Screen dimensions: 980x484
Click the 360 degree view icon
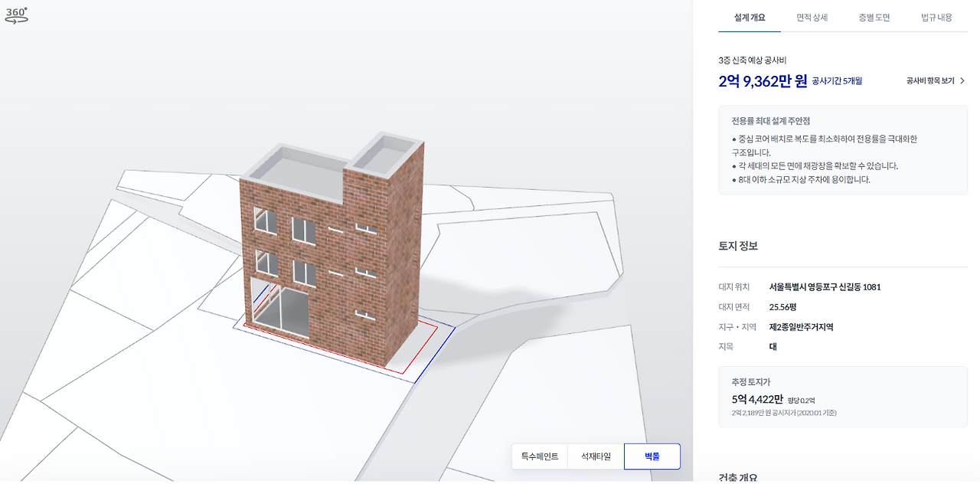(x=16, y=15)
